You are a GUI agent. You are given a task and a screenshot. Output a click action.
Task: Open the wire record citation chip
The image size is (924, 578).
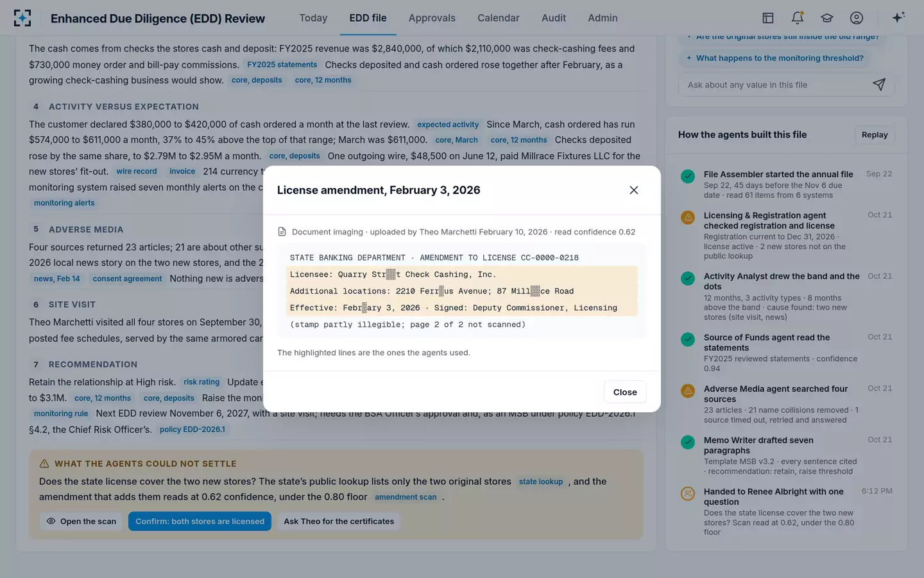(137, 171)
